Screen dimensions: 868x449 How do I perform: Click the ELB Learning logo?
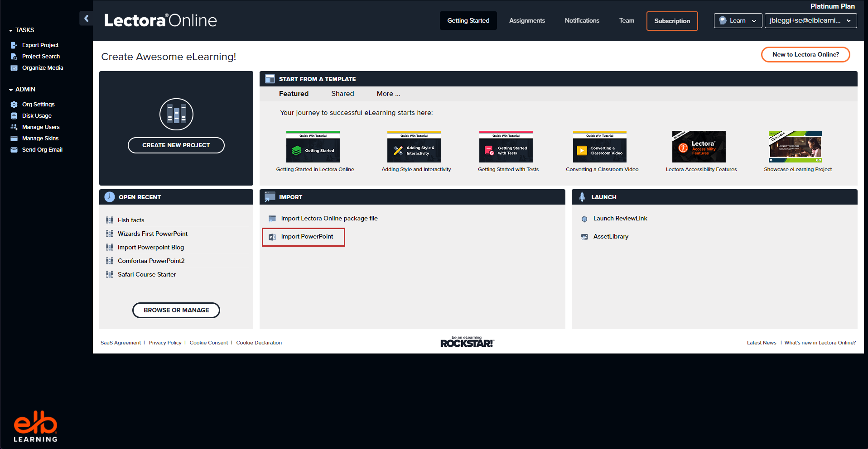click(35, 426)
